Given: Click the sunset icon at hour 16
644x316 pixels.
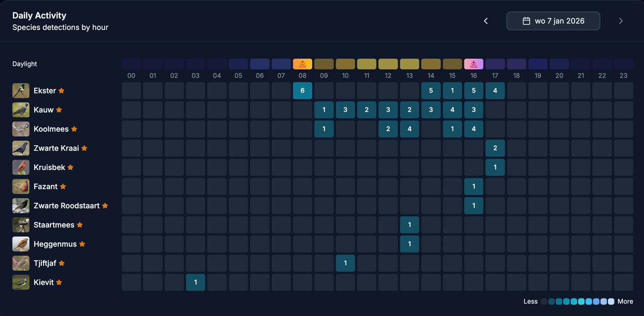Looking at the screenshot, I should point(473,64).
